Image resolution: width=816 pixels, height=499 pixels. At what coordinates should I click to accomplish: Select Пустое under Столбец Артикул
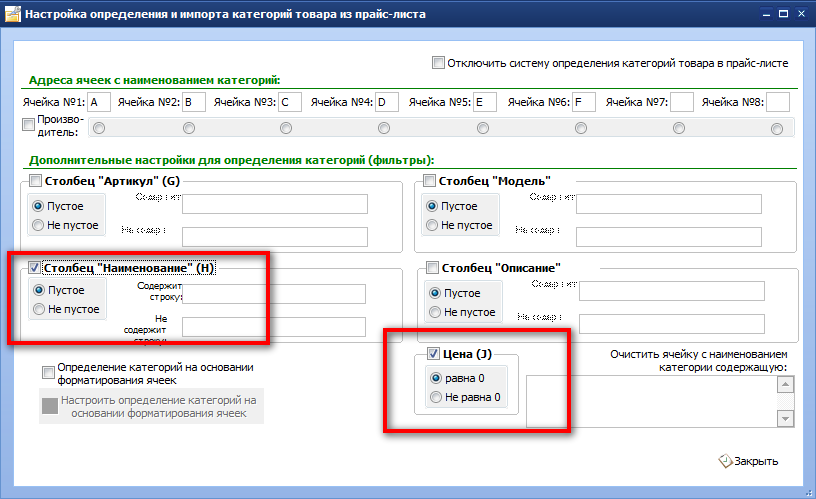click(38, 206)
